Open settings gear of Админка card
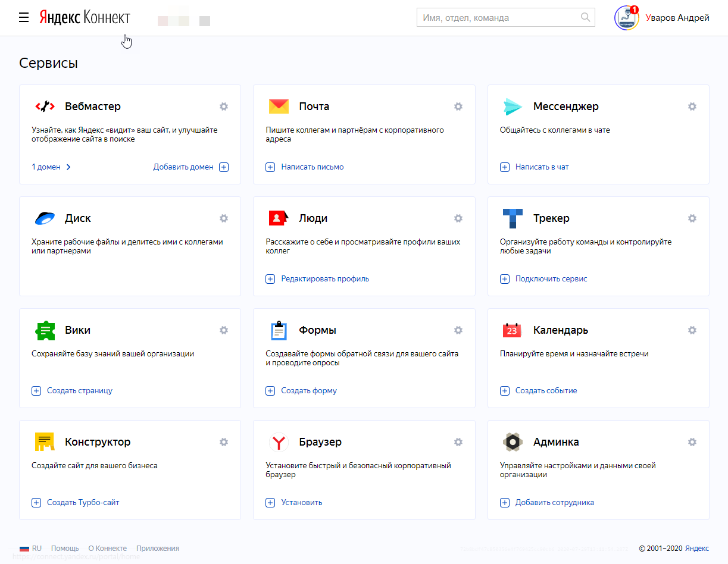 tap(692, 442)
